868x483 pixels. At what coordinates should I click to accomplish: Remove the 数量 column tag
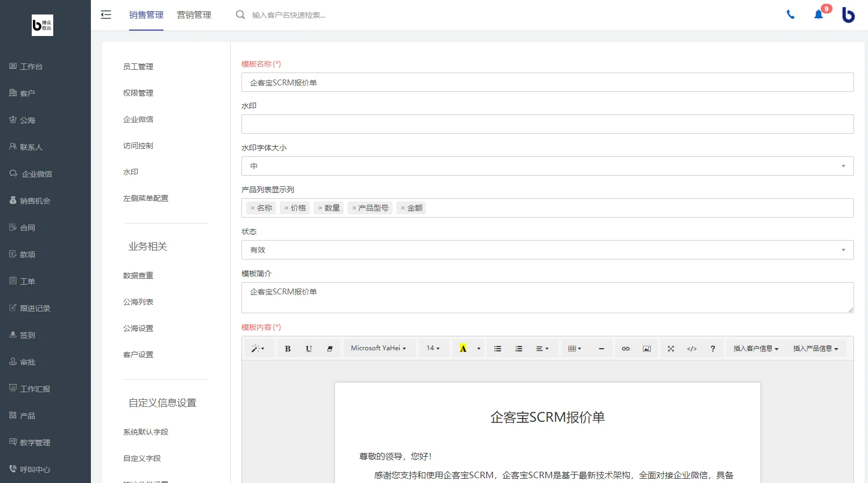tap(320, 208)
